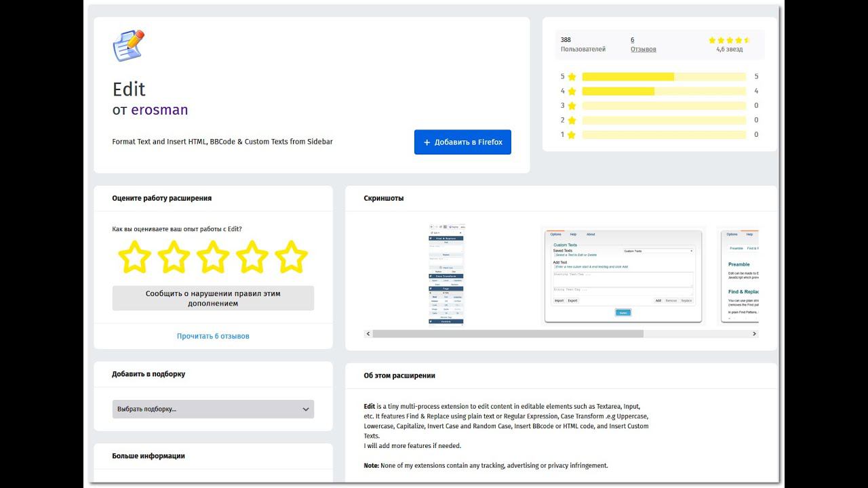Rate the extension five stars
Viewport: 868px width, 488px height.
[x=292, y=257]
